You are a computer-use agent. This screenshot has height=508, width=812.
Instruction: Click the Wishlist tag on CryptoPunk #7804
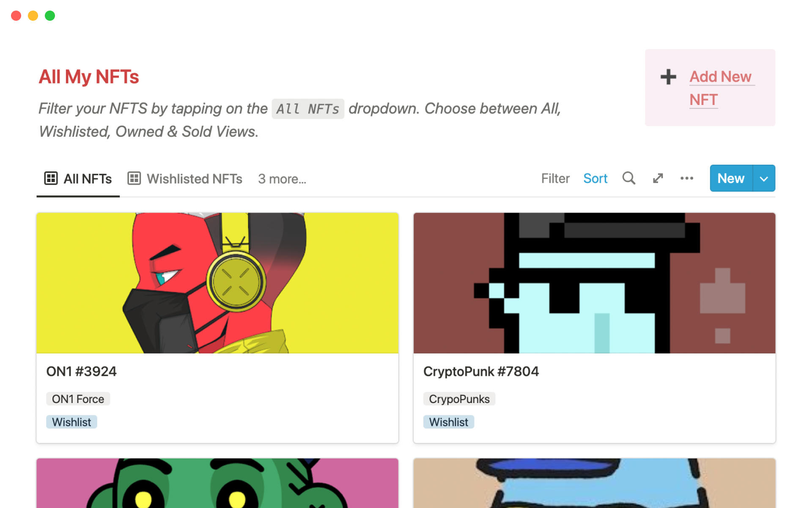(x=449, y=422)
